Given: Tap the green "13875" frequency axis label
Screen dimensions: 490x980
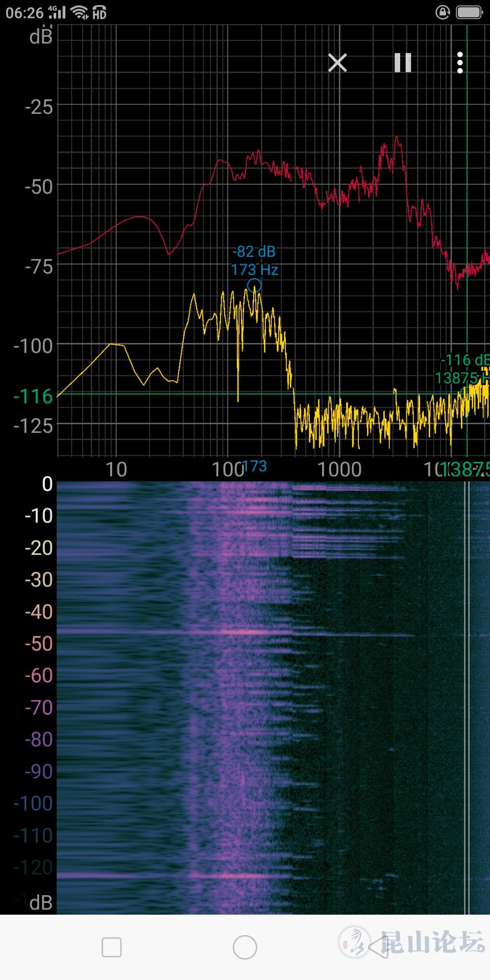Looking at the screenshot, I should pos(469,470).
